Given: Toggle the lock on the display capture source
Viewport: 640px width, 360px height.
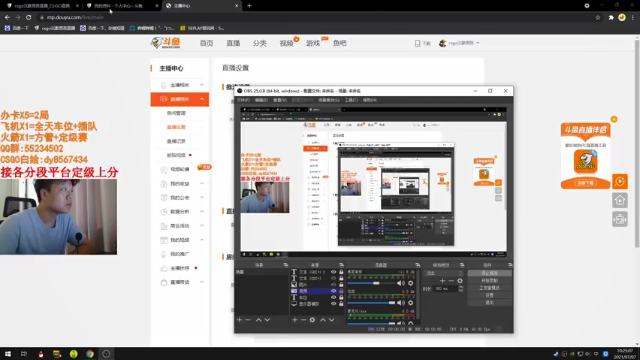Looking at the screenshot, I should coord(341,304).
